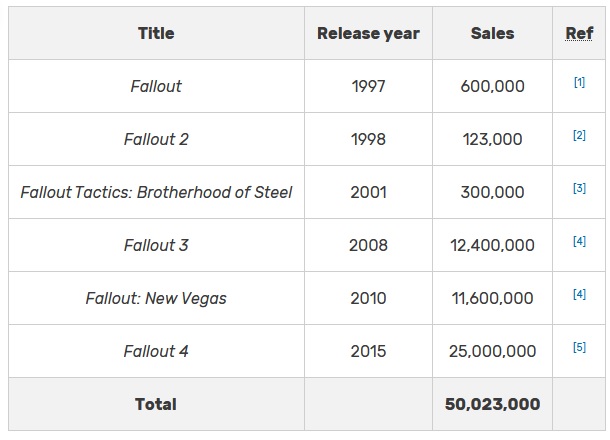Select the total sales figure 50,023,000
The width and height of the screenshot is (610, 440).
[x=492, y=404]
